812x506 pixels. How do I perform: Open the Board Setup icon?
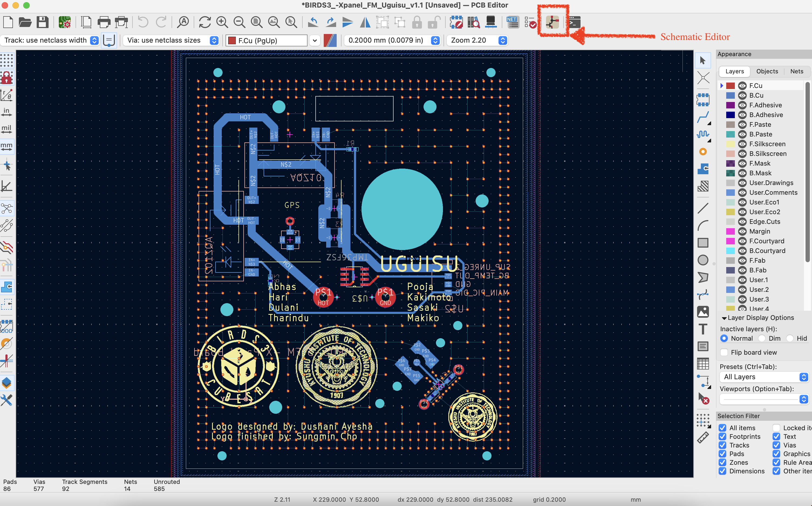[64, 22]
